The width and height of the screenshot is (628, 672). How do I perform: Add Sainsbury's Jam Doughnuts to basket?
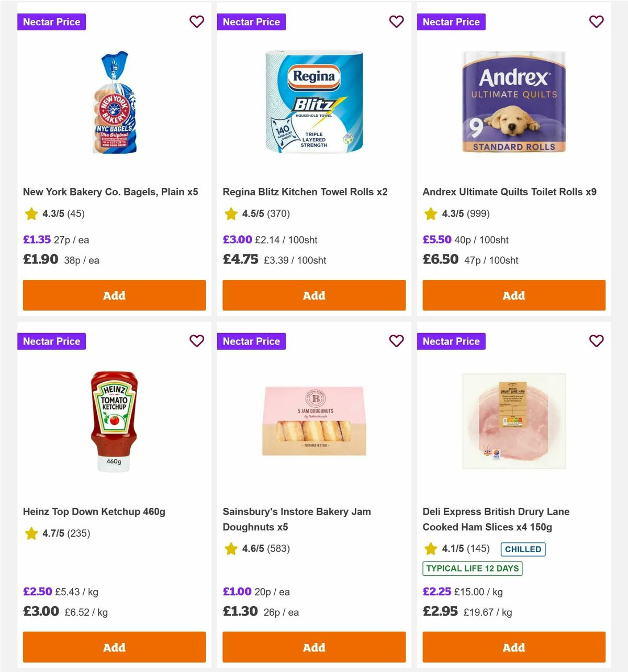click(x=313, y=647)
